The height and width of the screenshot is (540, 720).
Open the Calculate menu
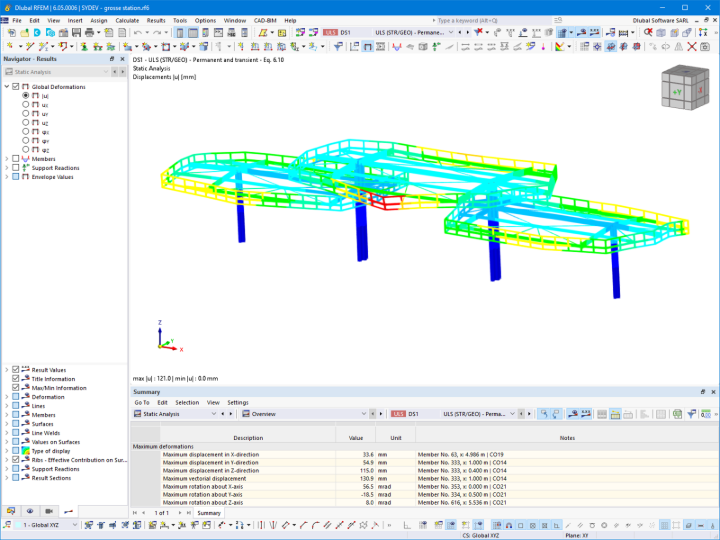pos(127,21)
